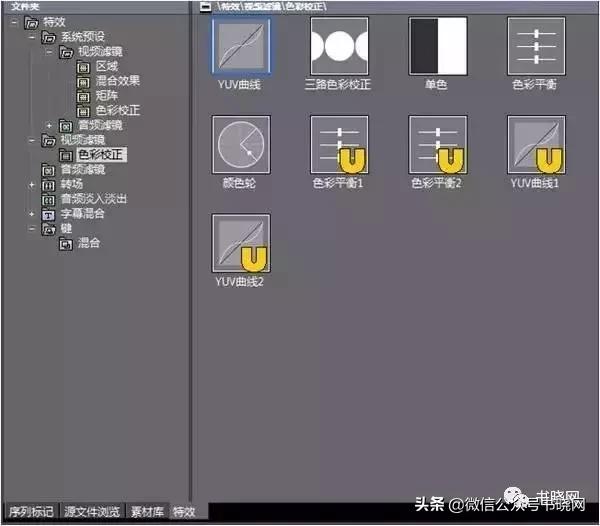Collapse the 系统预设 tree node
600x526 pixels.
pos(32,37)
